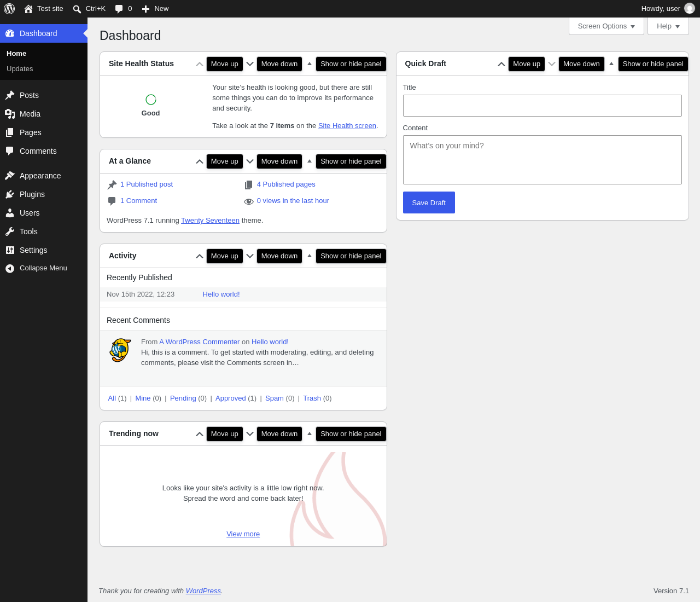
Task: Open the Site Health screen link
Action: pyautogui.click(x=347, y=126)
